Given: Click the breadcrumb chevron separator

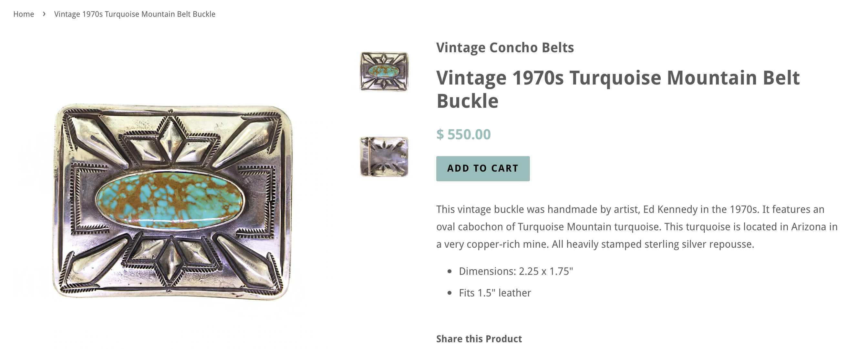Looking at the screenshot, I should point(44,14).
